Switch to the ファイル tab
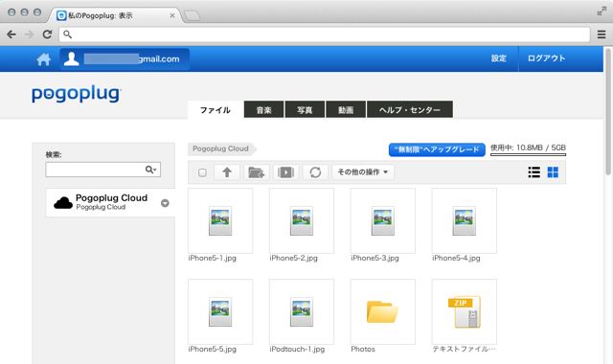The width and height of the screenshot is (613, 364). (215, 110)
